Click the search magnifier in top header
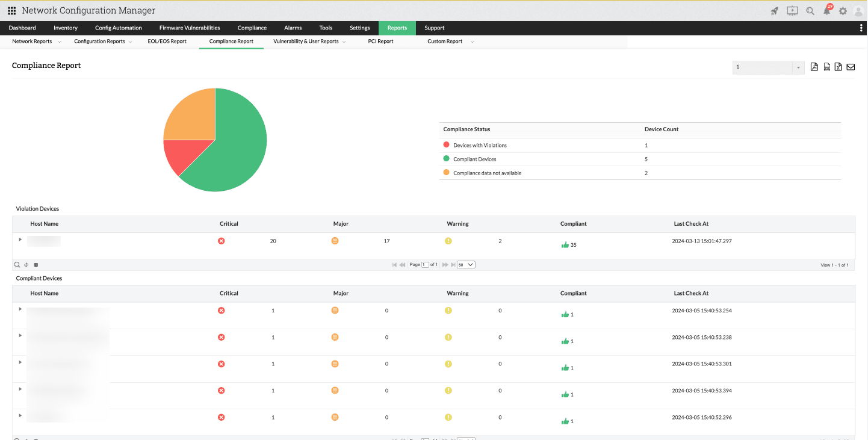The width and height of the screenshot is (868, 440). (810, 11)
